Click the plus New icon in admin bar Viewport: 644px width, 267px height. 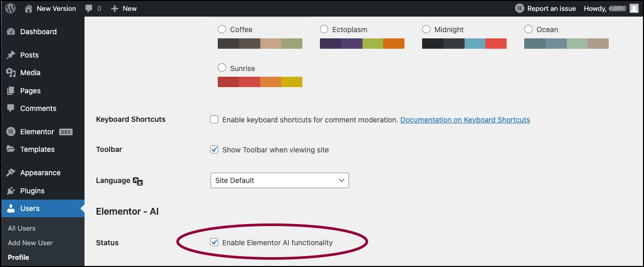pos(115,8)
